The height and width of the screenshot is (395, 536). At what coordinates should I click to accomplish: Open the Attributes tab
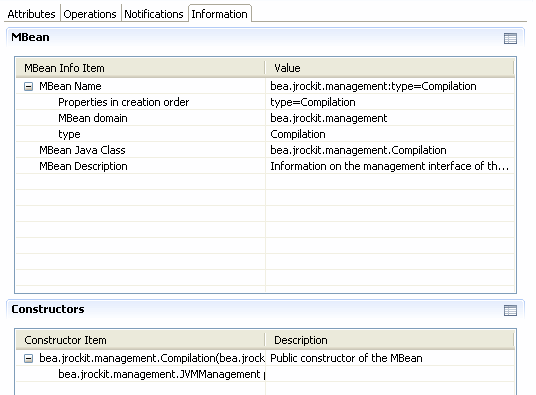pyautogui.click(x=31, y=14)
